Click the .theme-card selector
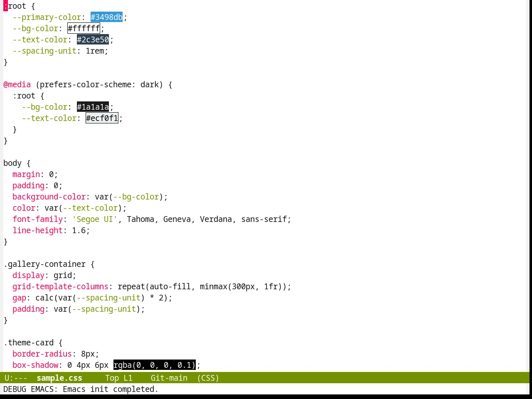Screen dimensions: 532x399 (x=28, y=342)
